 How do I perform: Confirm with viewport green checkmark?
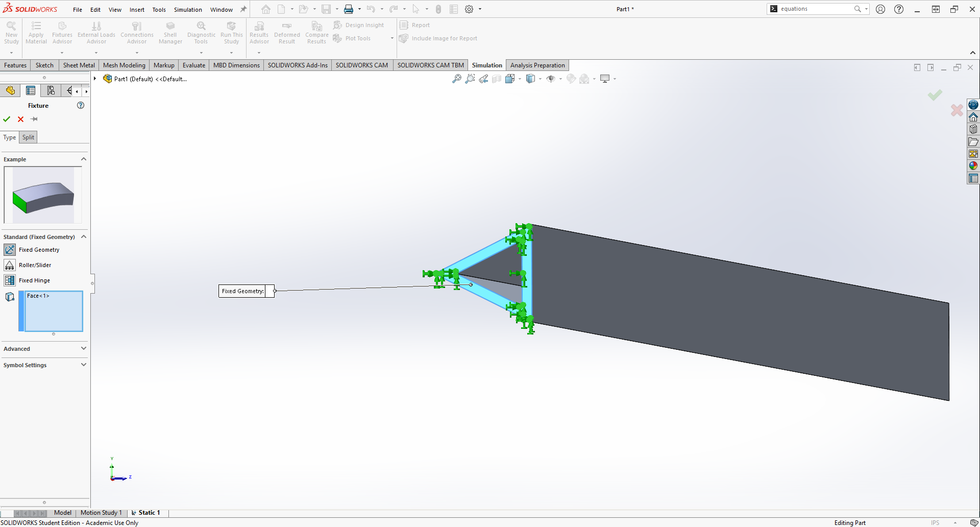click(x=935, y=95)
